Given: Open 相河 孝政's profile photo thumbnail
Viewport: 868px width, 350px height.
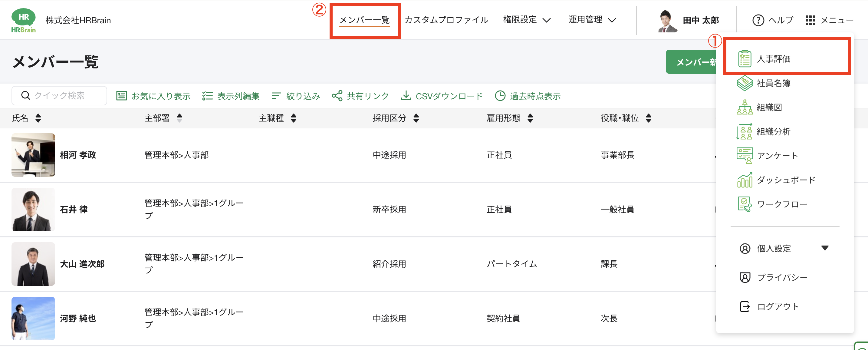Looking at the screenshot, I should click(x=33, y=155).
